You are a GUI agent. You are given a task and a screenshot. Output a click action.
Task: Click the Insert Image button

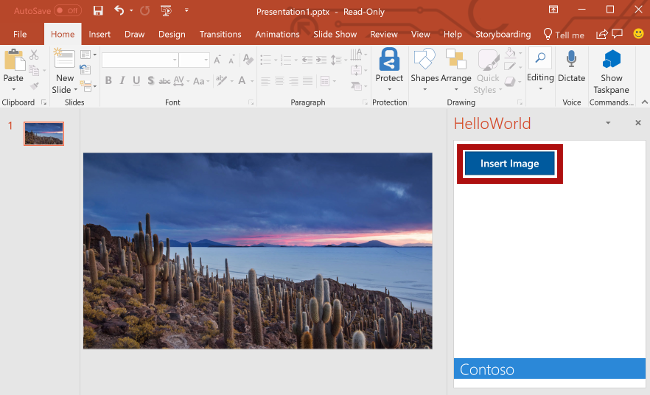(509, 164)
